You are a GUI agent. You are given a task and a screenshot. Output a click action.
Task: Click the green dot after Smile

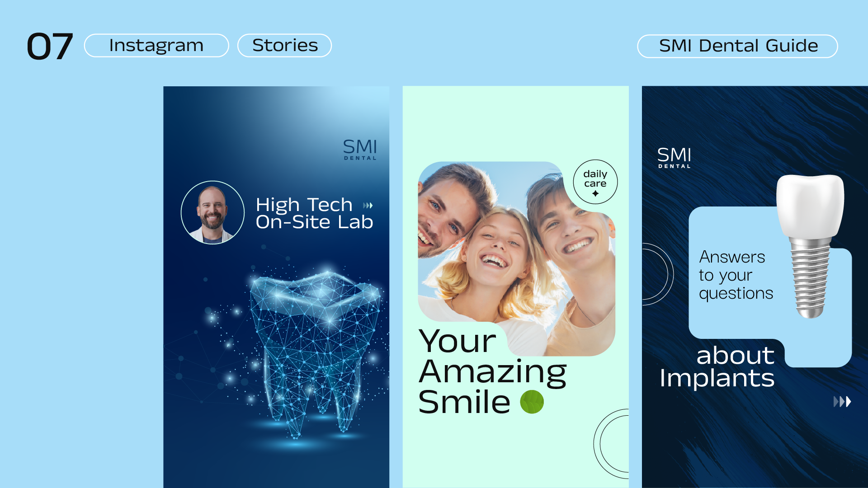532,402
